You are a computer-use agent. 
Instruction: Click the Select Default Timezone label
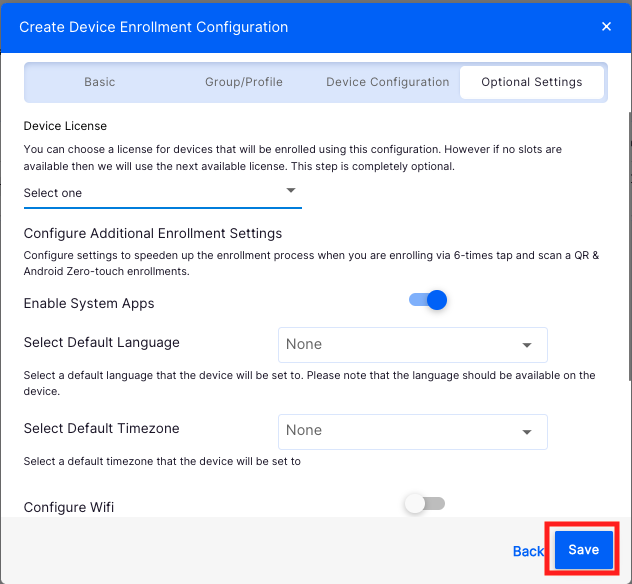[102, 428]
